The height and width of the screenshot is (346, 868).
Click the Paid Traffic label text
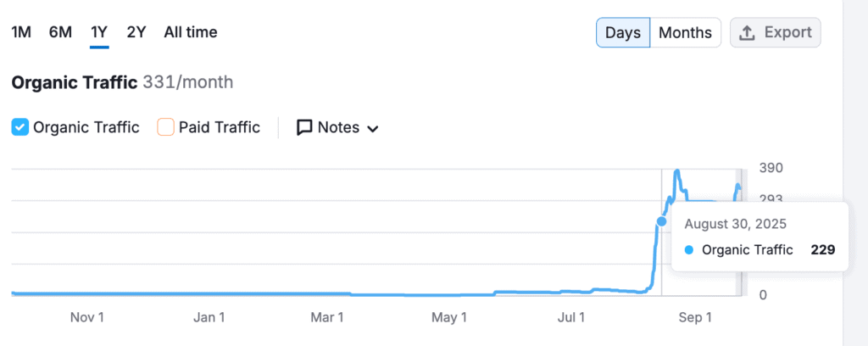220,128
